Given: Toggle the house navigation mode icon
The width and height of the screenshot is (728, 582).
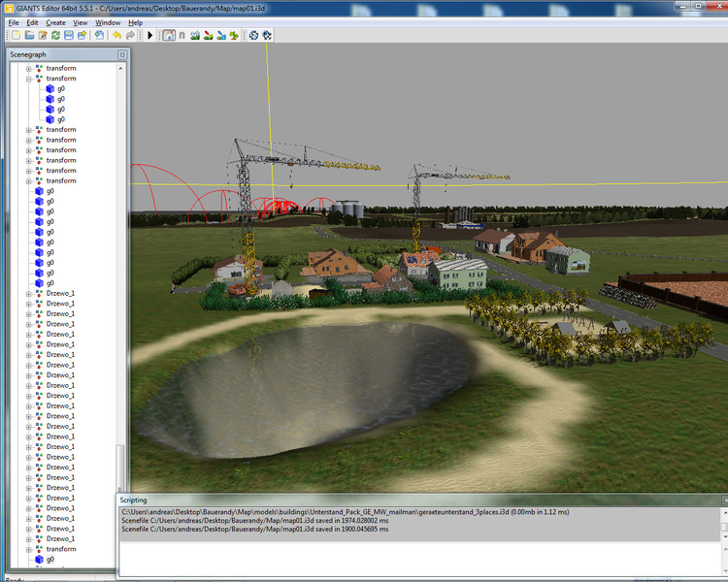Looking at the screenshot, I should click(x=169, y=35).
